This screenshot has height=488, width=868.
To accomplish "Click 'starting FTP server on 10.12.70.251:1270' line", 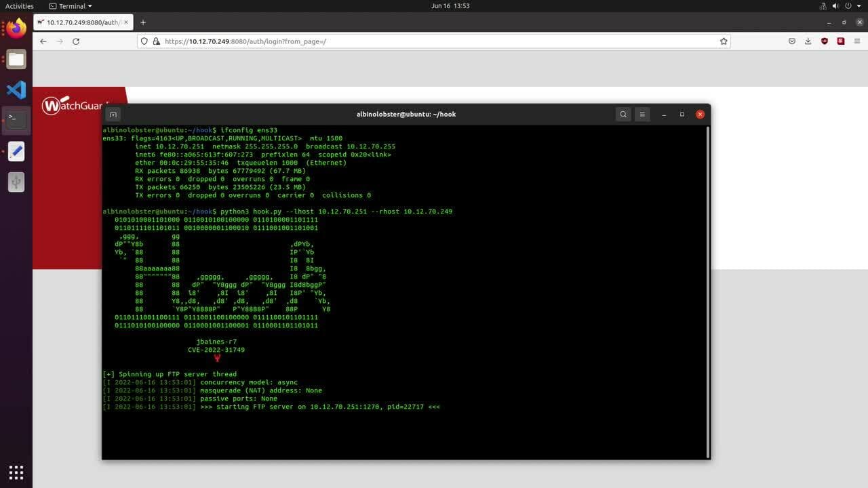I will [271, 407].
